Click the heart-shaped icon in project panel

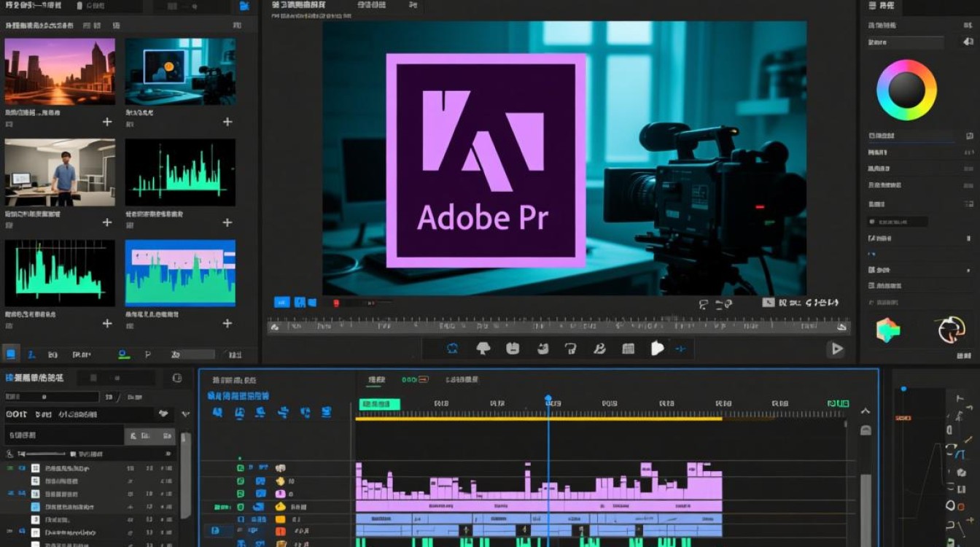click(x=163, y=414)
